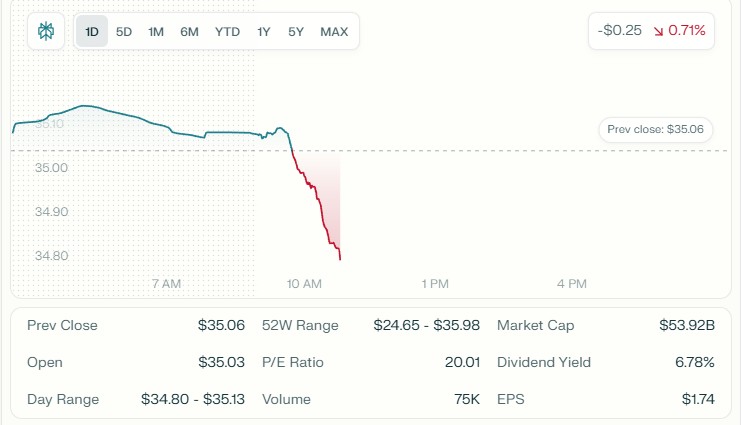Select the 1D time range tab
This screenshot has width=741, height=425.
tap(92, 31)
